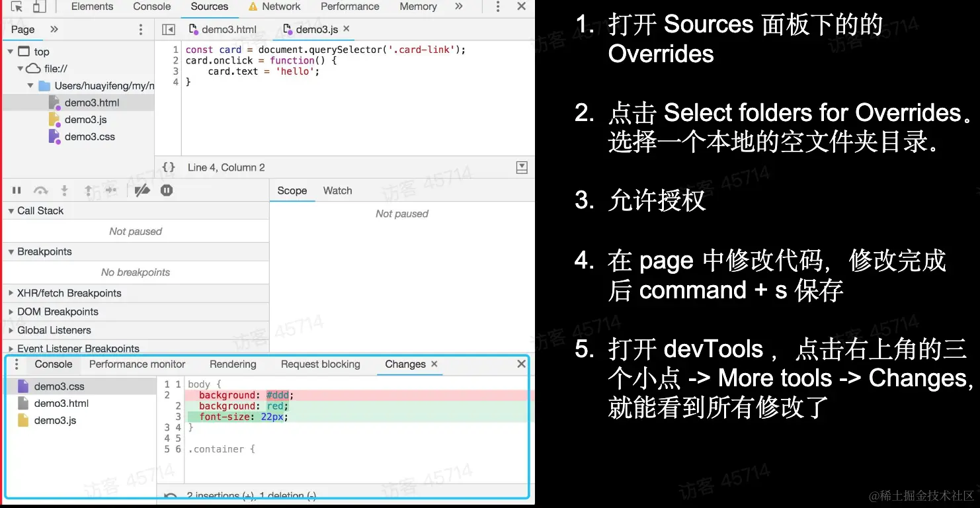Pause script execution button

click(17, 190)
